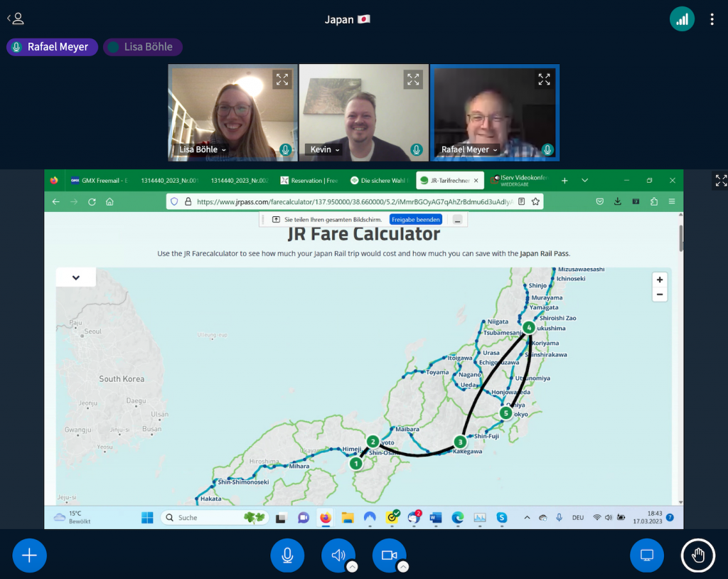The width and height of the screenshot is (728, 579).
Task: Click the share screen monitor icon
Action: tap(646, 556)
